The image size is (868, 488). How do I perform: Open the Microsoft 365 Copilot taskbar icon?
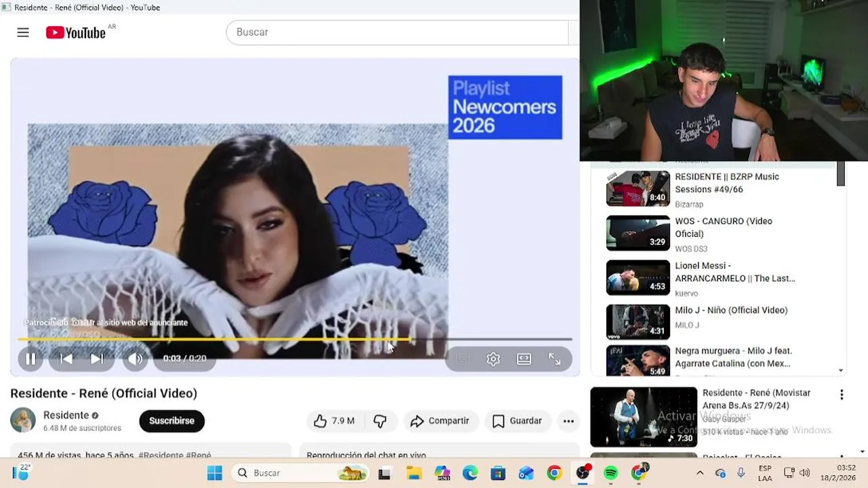pos(442,473)
